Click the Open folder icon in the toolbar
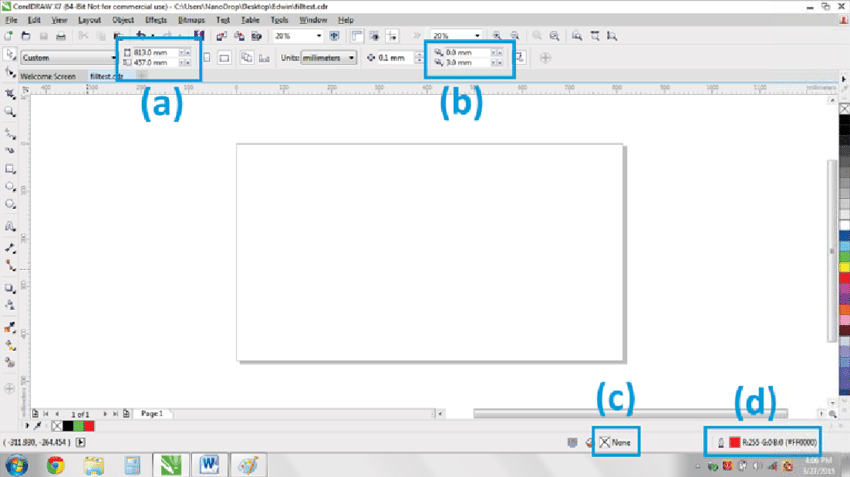Viewport: 850px width, 477px height. coord(26,36)
